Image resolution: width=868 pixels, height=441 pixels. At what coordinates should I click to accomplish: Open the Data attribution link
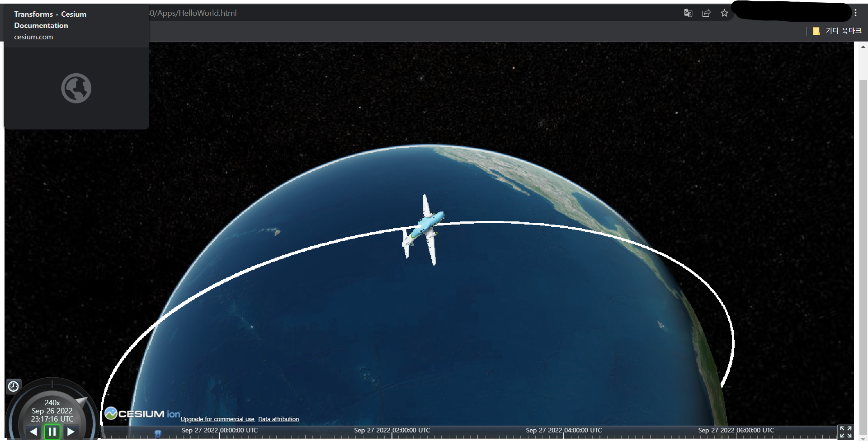pos(278,419)
